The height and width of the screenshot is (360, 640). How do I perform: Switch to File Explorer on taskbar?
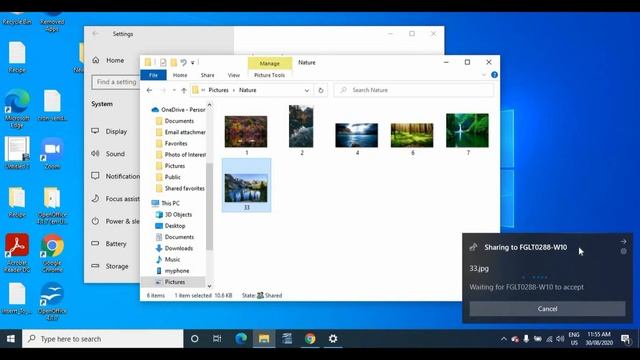click(x=264, y=339)
